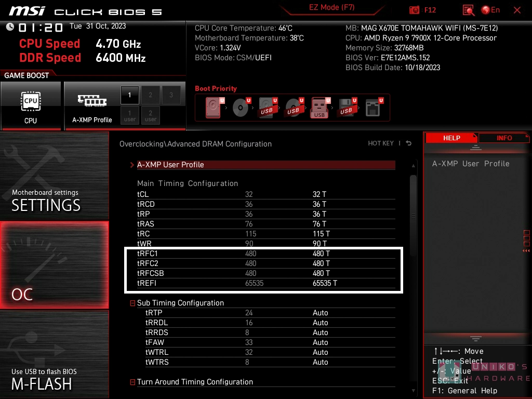Open tFAW Auto setting

(x=320, y=342)
